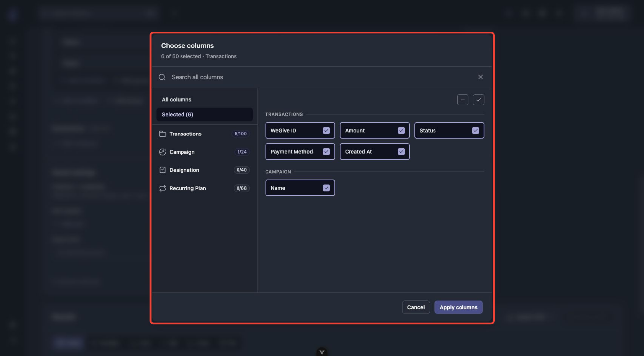Viewport: 644px width, 356px height.
Task: Click the 1/24 count badge
Action: coord(242,152)
